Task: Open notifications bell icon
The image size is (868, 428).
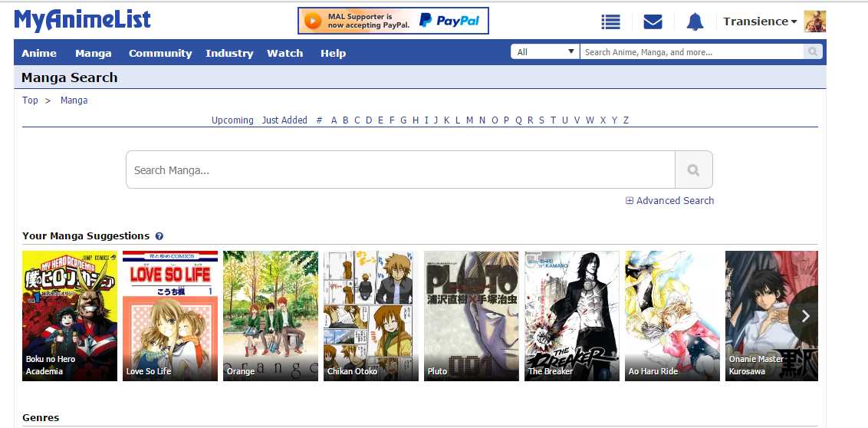Action: (695, 21)
